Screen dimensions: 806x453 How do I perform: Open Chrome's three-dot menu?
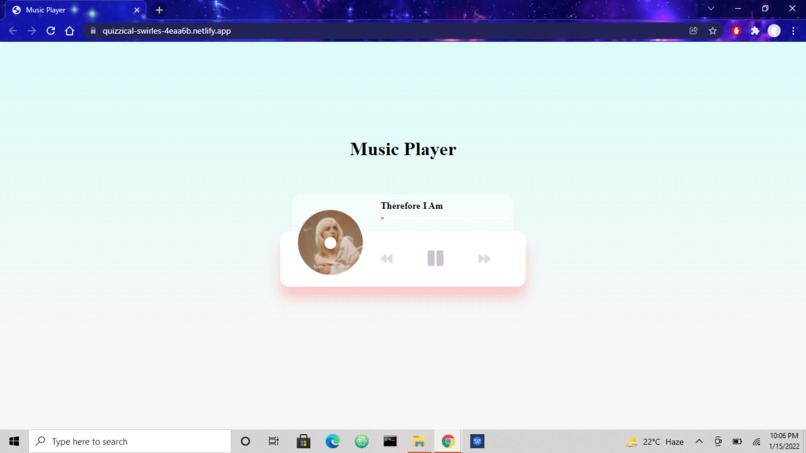793,31
